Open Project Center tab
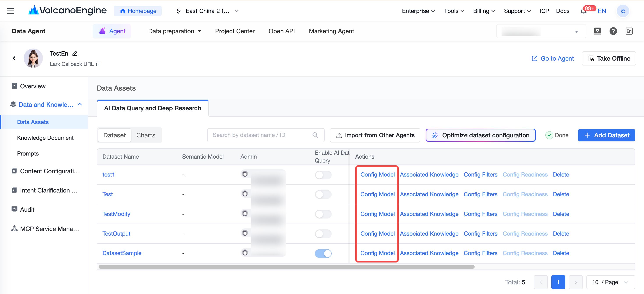Image resolution: width=644 pixels, height=294 pixels. (235, 31)
